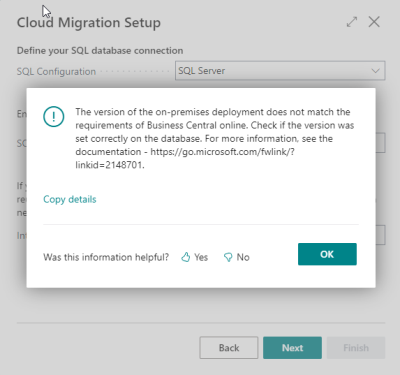Click the Copy details link
This screenshot has height=375, width=400.
(70, 199)
